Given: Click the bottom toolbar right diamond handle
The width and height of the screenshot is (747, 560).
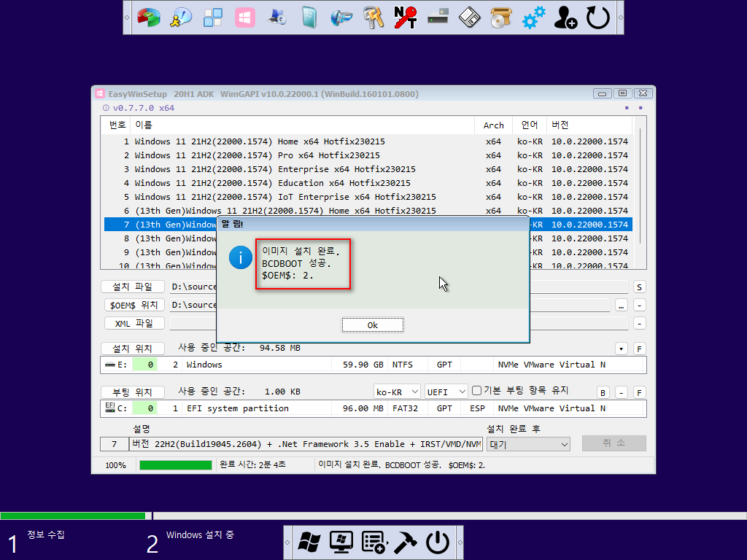Looking at the screenshot, I should pos(460,542).
